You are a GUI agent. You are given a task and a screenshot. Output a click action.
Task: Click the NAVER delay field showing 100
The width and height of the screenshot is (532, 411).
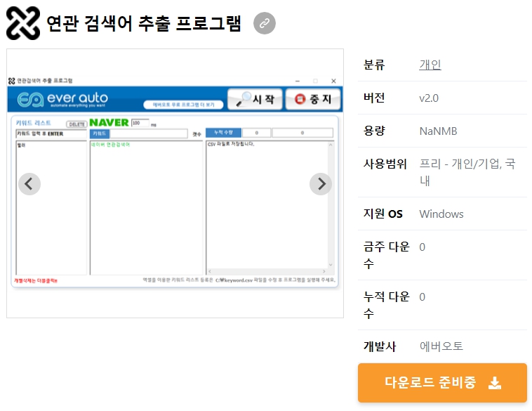point(140,123)
